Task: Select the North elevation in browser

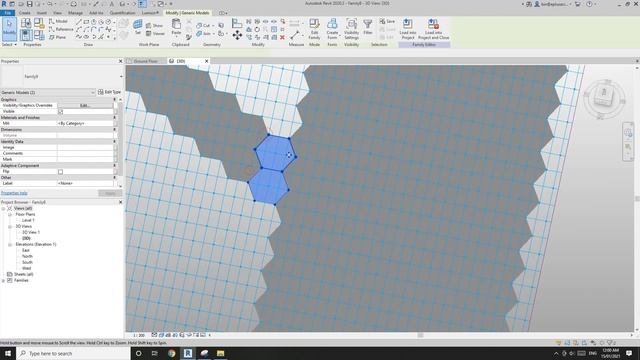Action: pos(27,256)
